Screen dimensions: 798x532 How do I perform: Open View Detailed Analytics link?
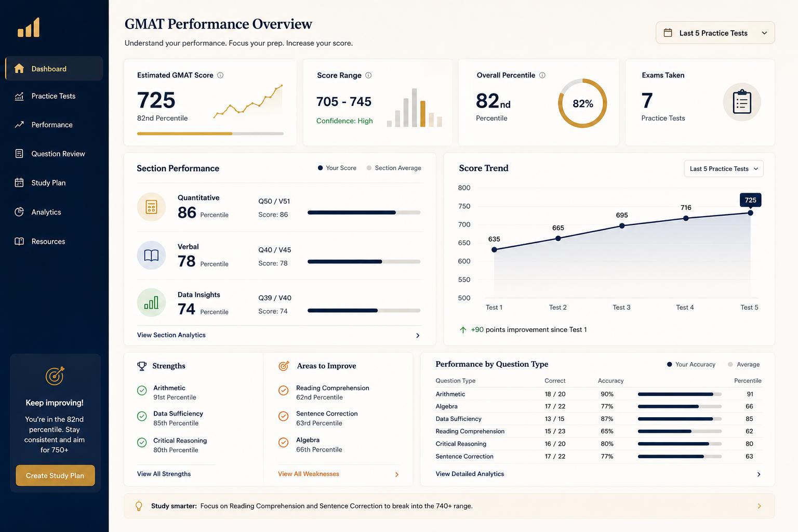pos(470,474)
